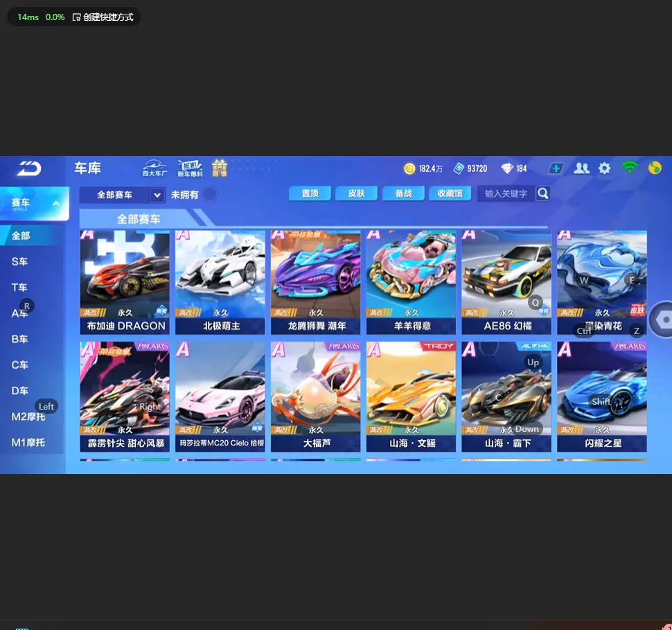Screen dimensions: 672x630
Task: Toggle the 未拥有 not-owned switch
Action: (210, 194)
